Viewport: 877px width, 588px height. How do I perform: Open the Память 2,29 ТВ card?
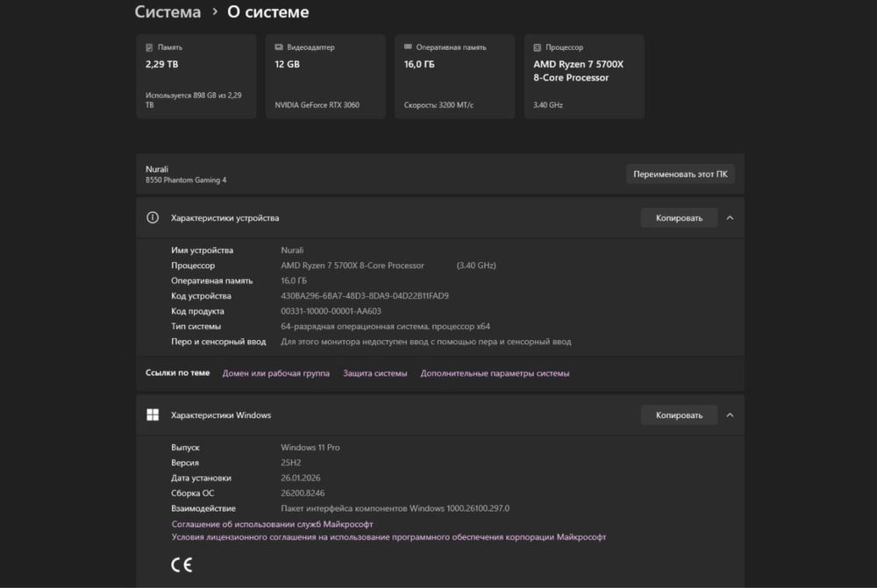click(196, 76)
